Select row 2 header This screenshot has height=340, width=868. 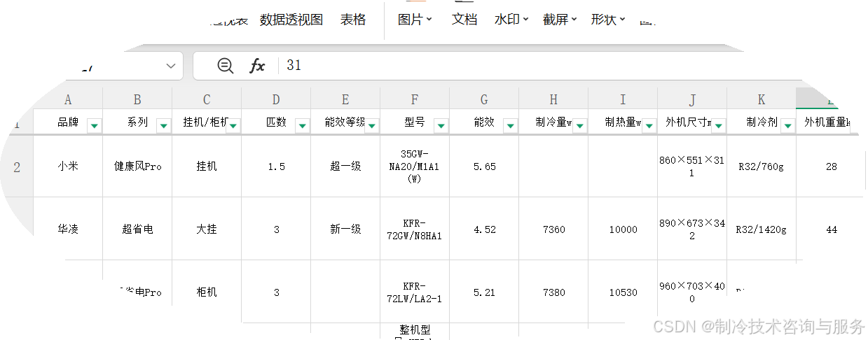click(17, 167)
